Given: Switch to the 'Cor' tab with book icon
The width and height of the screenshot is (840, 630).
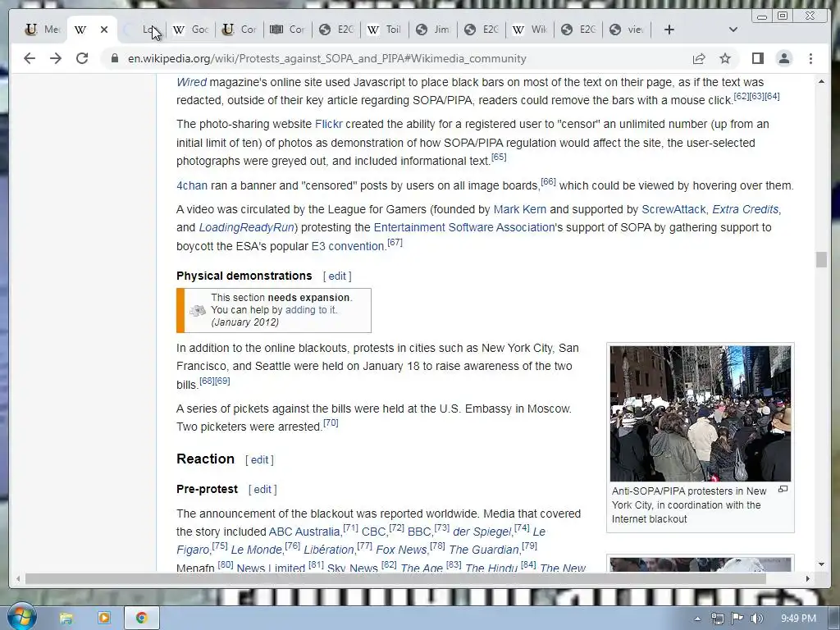Looking at the screenshot, I should [288, 30].
